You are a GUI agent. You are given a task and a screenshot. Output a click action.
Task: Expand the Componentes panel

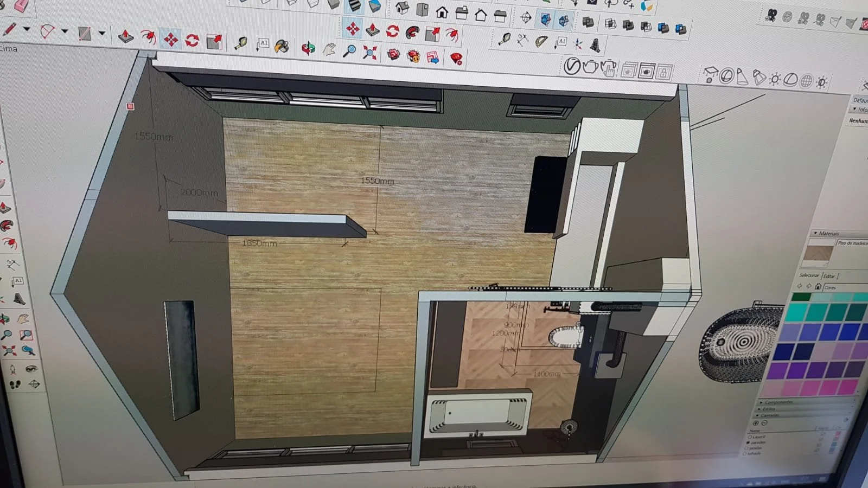761,402
